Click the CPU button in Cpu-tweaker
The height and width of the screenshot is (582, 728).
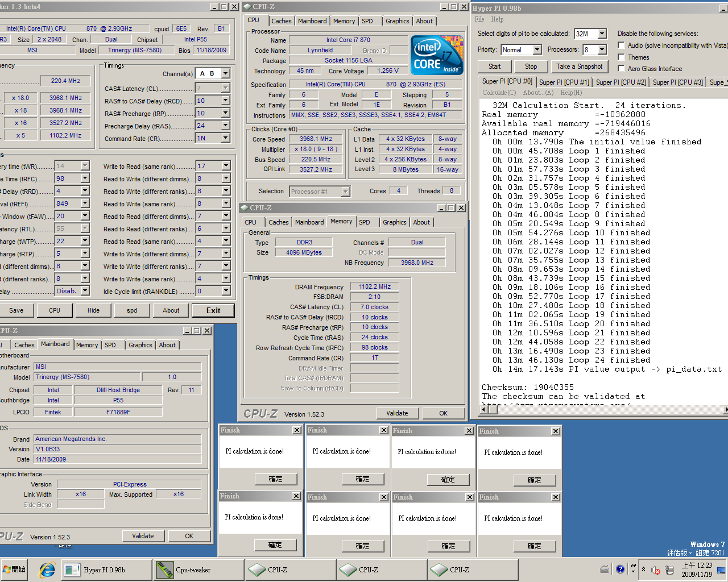[x=55, y=310]
